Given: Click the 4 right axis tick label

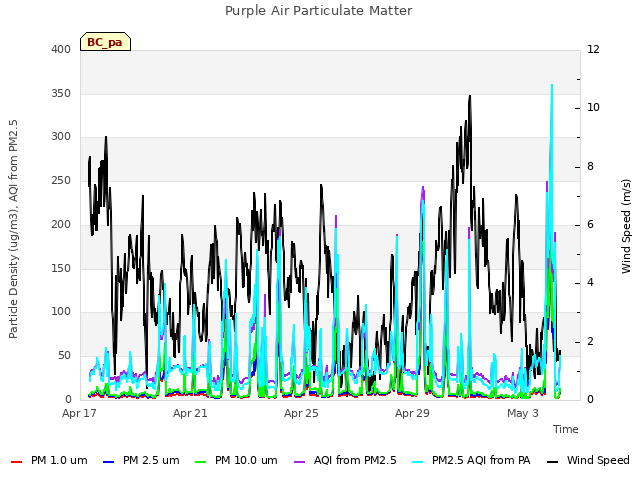Looking at the screenshot, I should pyautogui.click(x=591, y=282).
